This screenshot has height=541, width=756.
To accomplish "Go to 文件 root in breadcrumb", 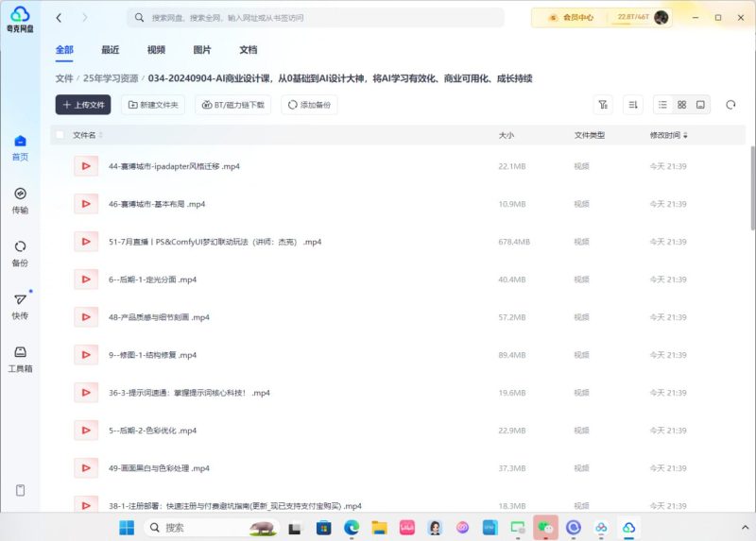I will pyautogui.click(x=64, y=78).
